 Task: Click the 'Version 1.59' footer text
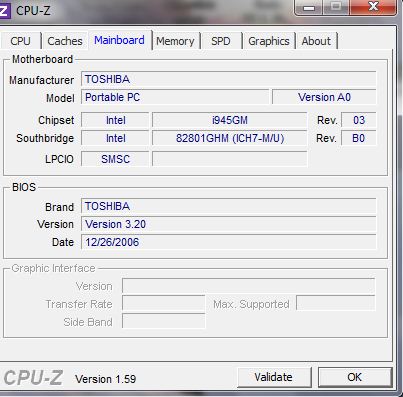(x=106, y=379)
